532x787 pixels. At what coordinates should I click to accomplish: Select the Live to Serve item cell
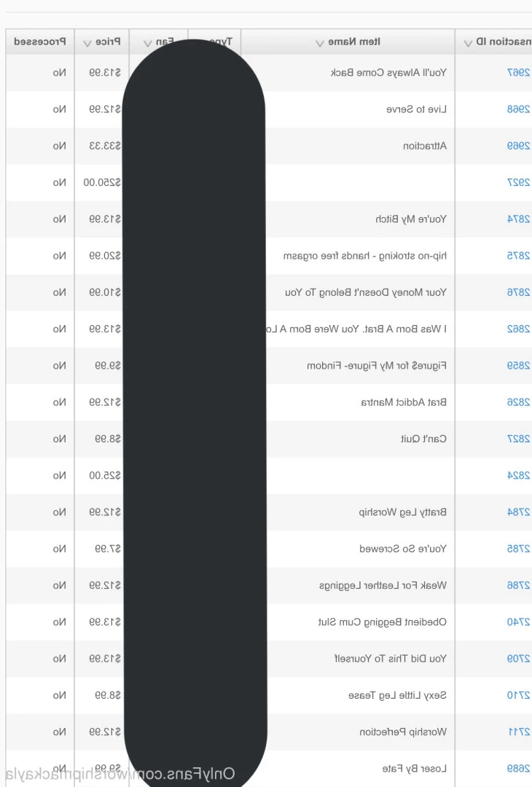click(416, 109)
